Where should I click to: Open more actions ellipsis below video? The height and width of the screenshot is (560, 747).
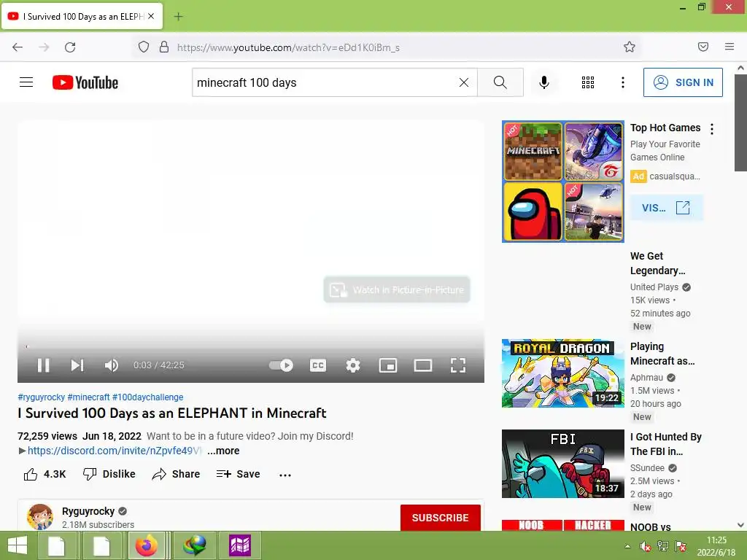[x=285, y=475]
